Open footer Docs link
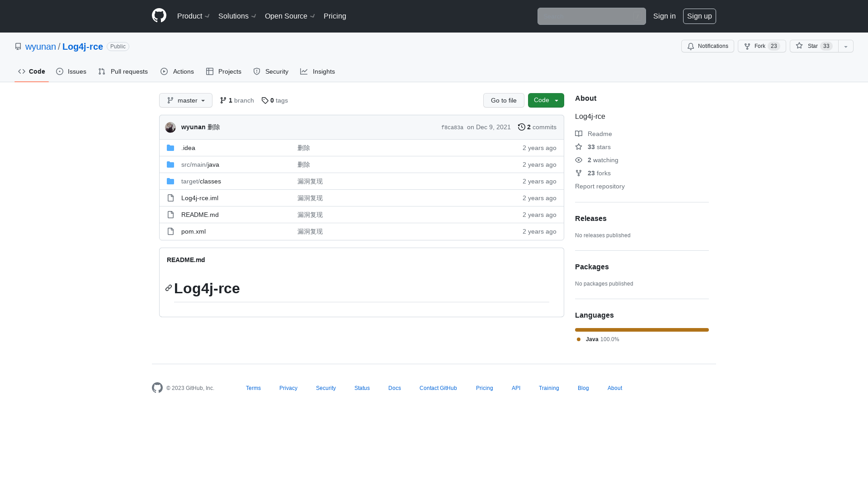Viewport: 868px width, 488px height. coord(395,388)
